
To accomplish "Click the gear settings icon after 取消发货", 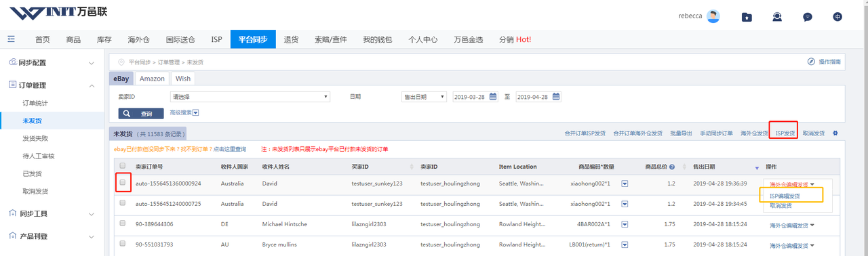I will tap(835, 133).
